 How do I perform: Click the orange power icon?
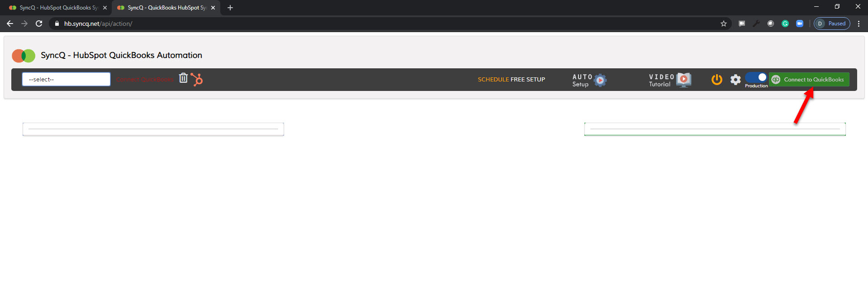[x=717, y=80]
